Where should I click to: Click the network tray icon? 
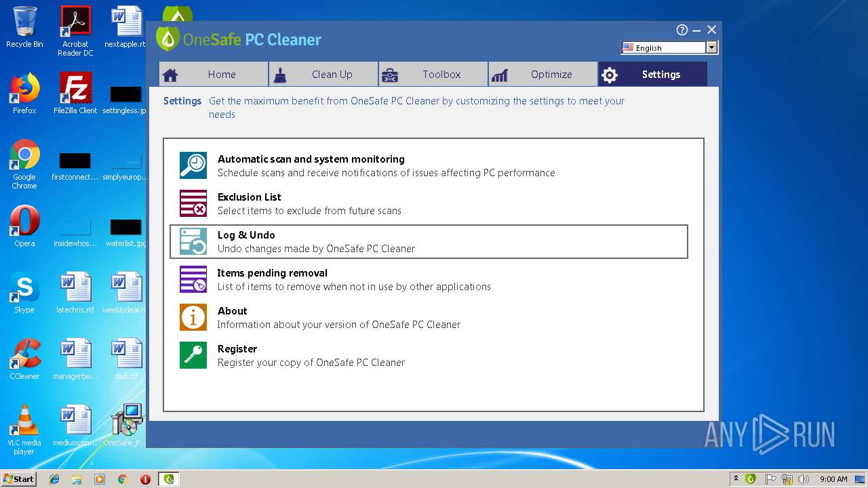click(787, 479)
